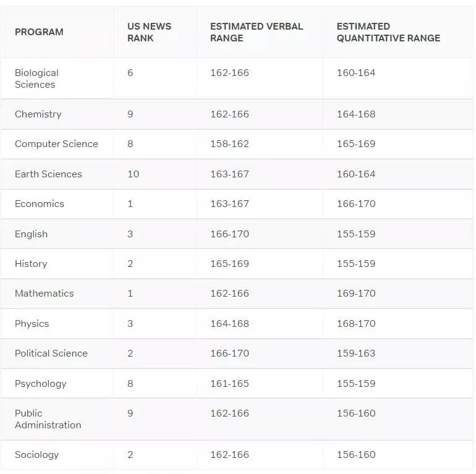Image resolution: width=476 pixels, height=474 pixels.
Task: Select the ESTIMATED VERBAL RANGE header
Action: click(x=257, y=32)
